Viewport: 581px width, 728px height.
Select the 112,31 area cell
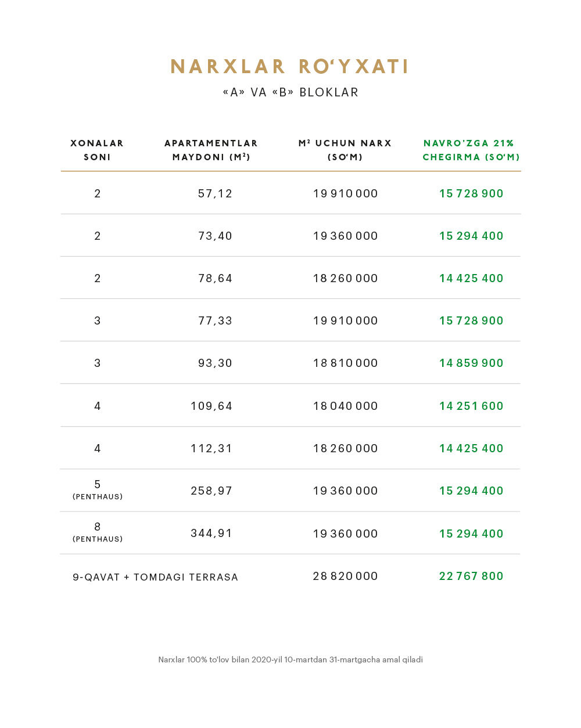(211, 448)
